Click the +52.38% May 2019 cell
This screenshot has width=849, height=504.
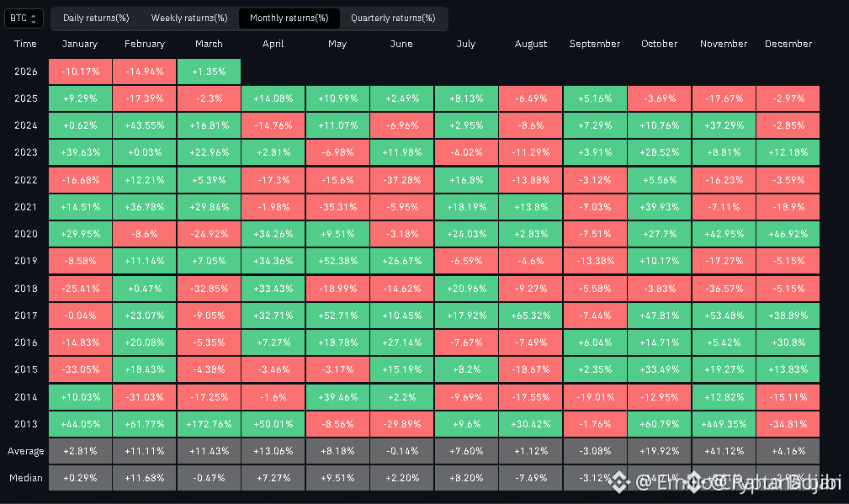[x=338, y=261]
